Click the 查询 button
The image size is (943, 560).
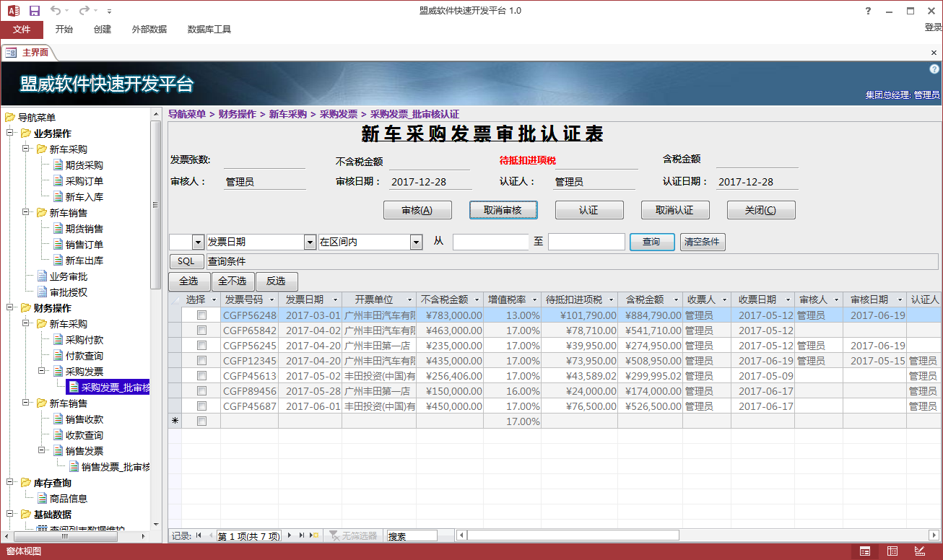(x=652, y=242)
